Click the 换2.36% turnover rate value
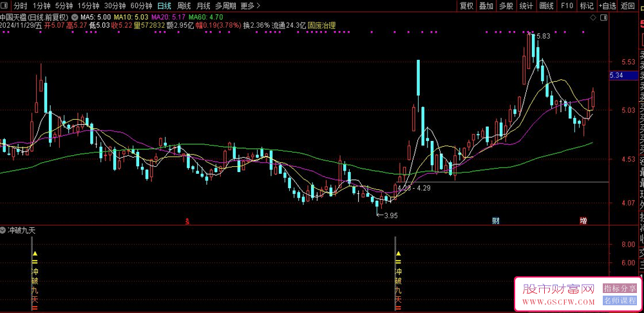 click(257, 26)
